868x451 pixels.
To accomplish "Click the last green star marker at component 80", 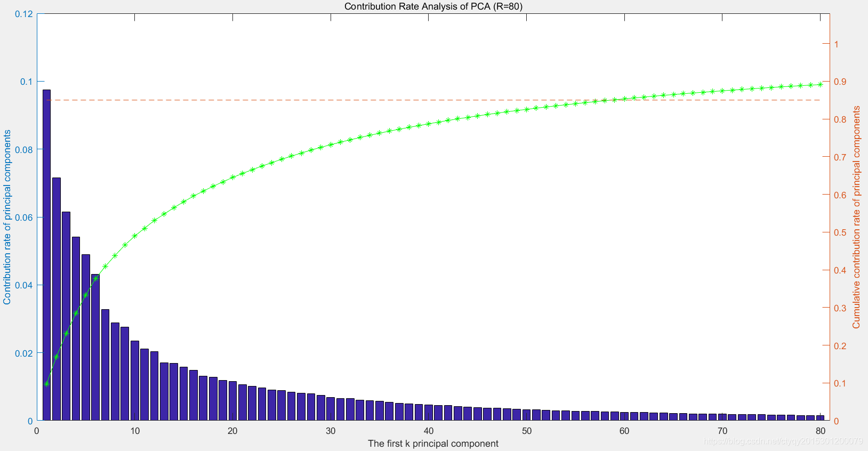I will click(821, 84).
